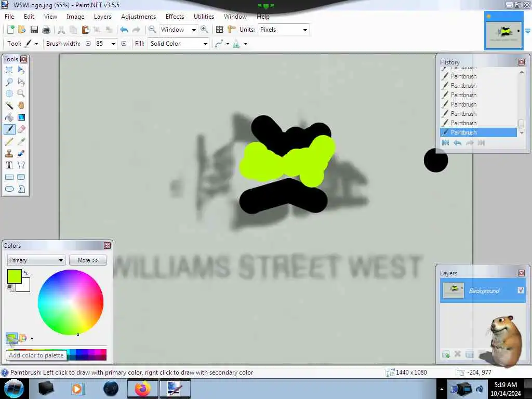Open the File menu
The width and height of the screenshot is (532, 399).
coord(9,16)
